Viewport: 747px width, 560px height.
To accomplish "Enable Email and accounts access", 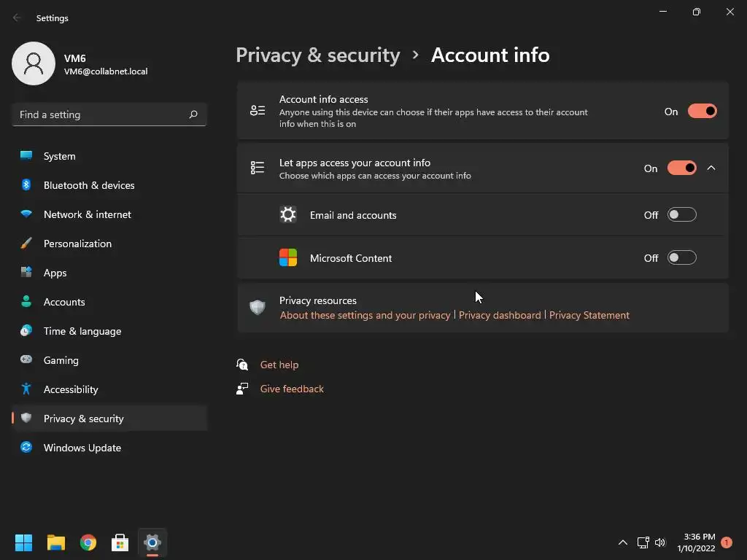I will [681, 215].
